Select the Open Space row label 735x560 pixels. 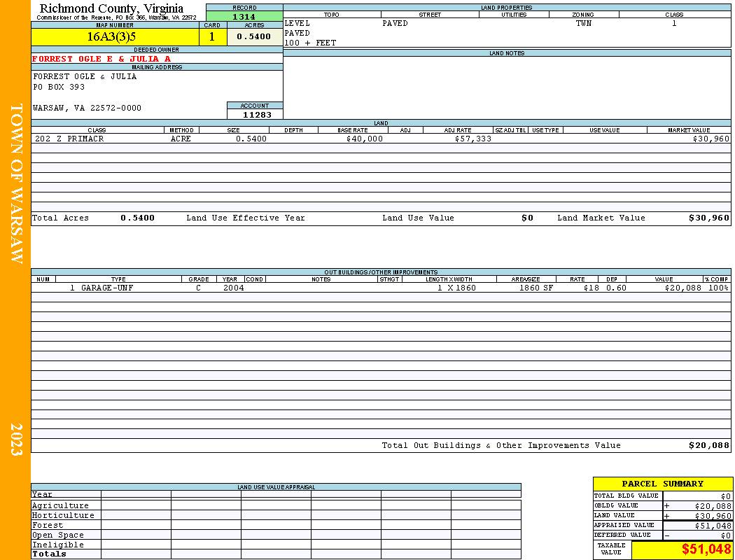tap(57, 535)
